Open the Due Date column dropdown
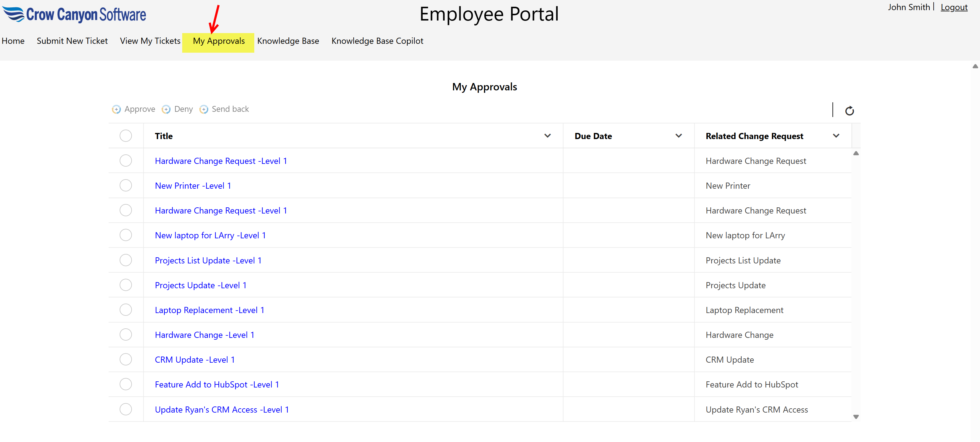 (x=679, y=136)
